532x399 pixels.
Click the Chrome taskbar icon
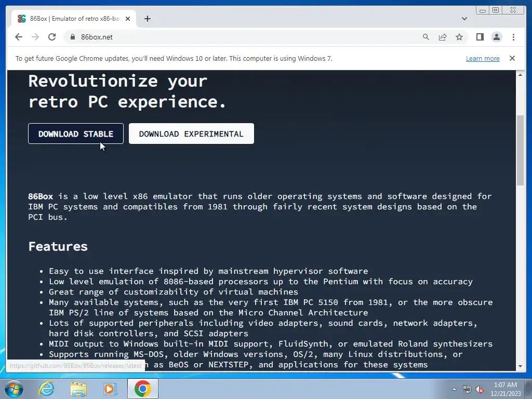click(x=142, y=389)
